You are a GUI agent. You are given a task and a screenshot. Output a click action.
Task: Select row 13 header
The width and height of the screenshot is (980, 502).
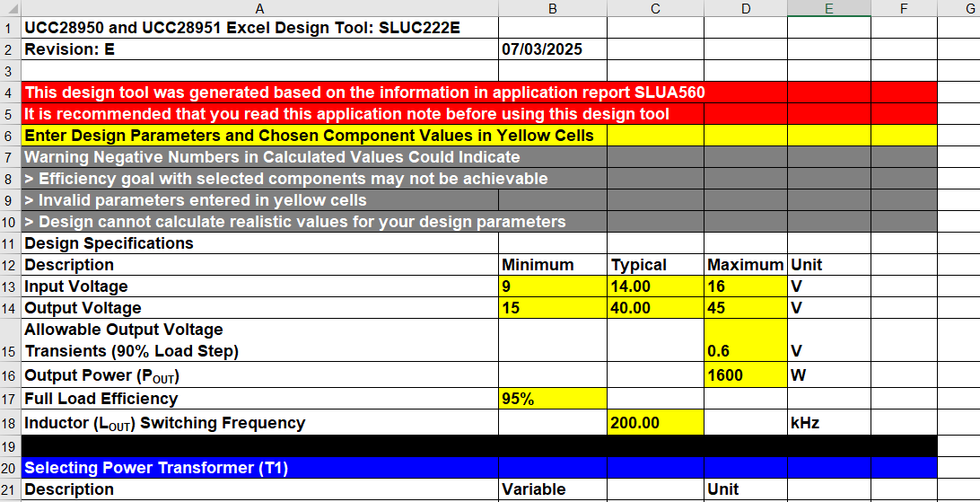click(10, 286)
